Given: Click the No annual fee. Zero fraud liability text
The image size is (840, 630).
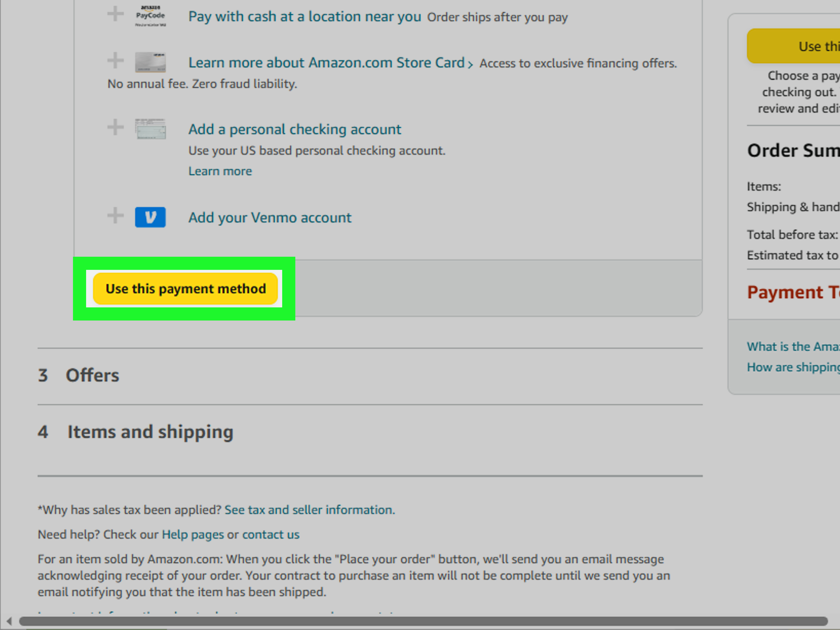Looking at the screenshot, I should [202, 84].
